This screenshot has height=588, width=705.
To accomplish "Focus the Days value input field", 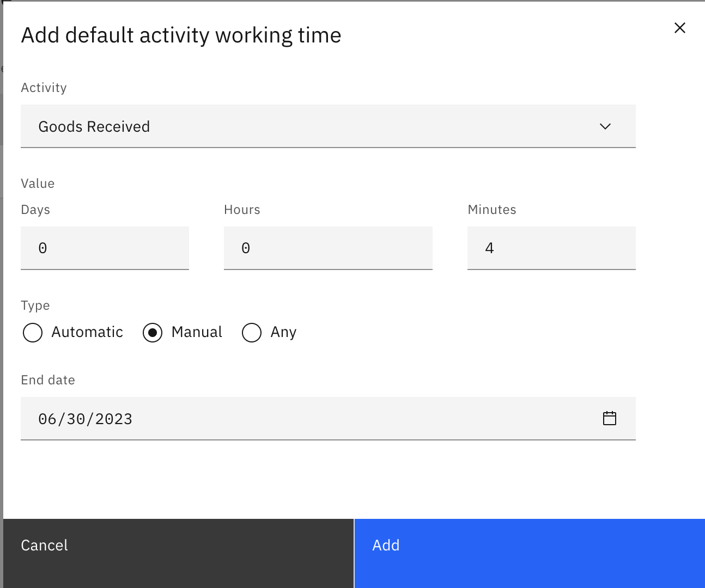I will click(105, 248).
